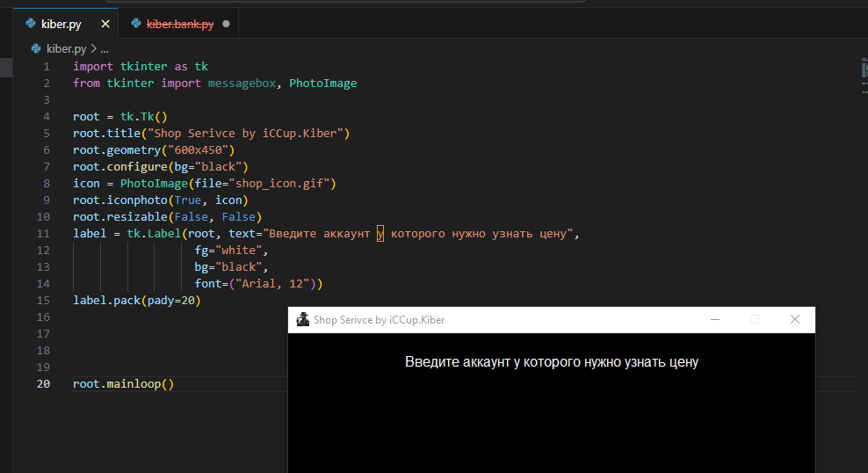The height and width of the screenshot is (473, 868).
Task: Click the Python icon on kiber.py tab
Action: tap(31, 24)
